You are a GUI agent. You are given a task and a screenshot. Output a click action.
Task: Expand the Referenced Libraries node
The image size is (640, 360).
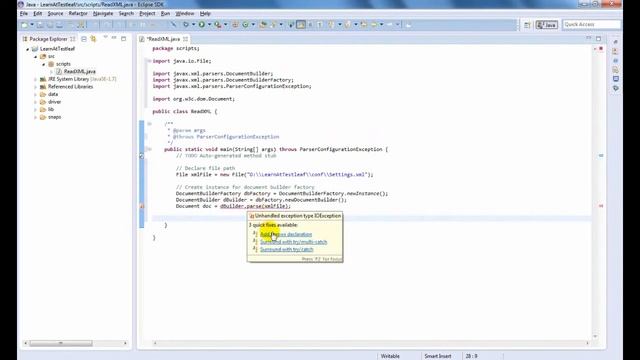coord(36,87)
